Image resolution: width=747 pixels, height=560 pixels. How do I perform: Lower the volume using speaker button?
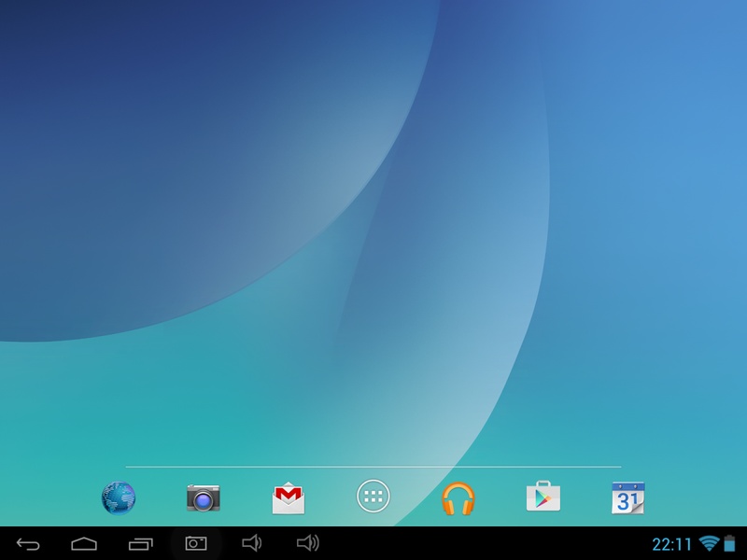[251, 543]
